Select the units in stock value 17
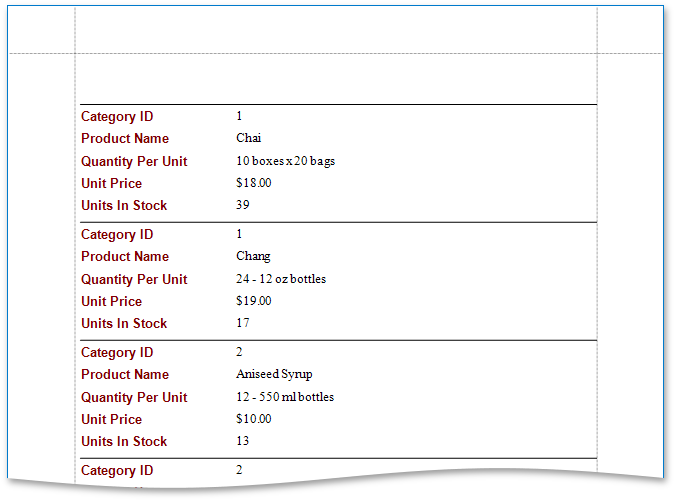 coord(243,323)
